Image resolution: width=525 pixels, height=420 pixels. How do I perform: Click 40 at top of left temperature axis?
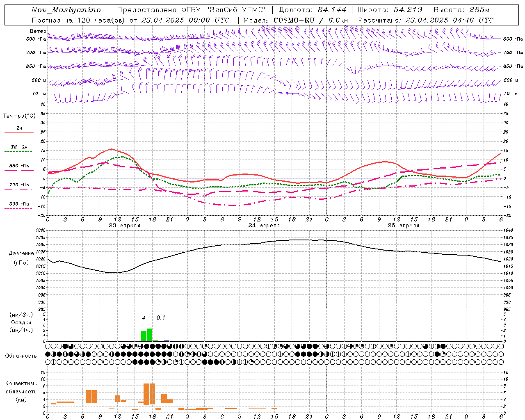(x=44, y=104)
